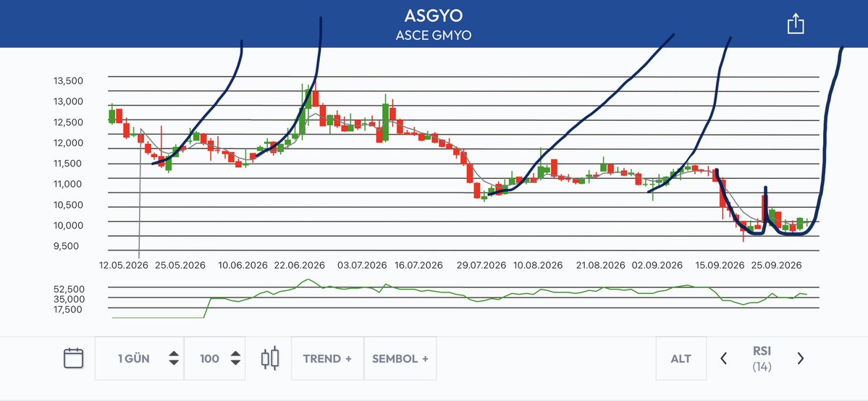
Task: Go to next indicator with right chevron
Action: [800, 358]
